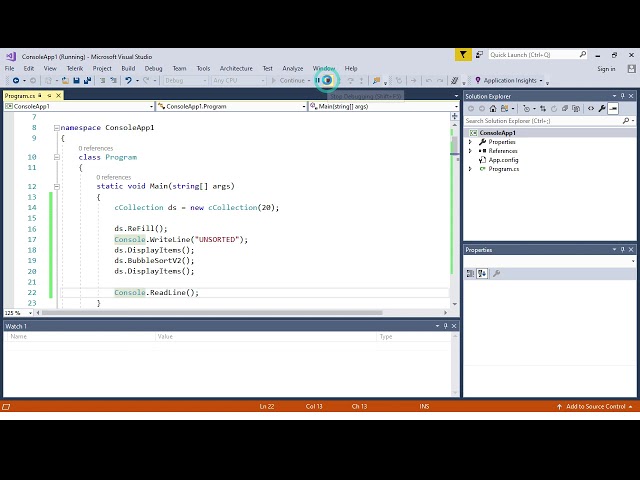
Task: Open the Debug menu
Action: (x=153, y=69)
